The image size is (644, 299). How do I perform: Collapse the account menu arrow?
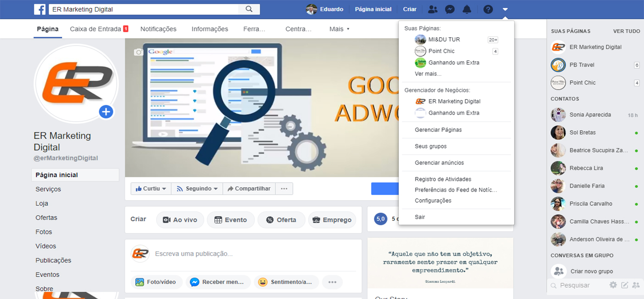coord(505,9)
